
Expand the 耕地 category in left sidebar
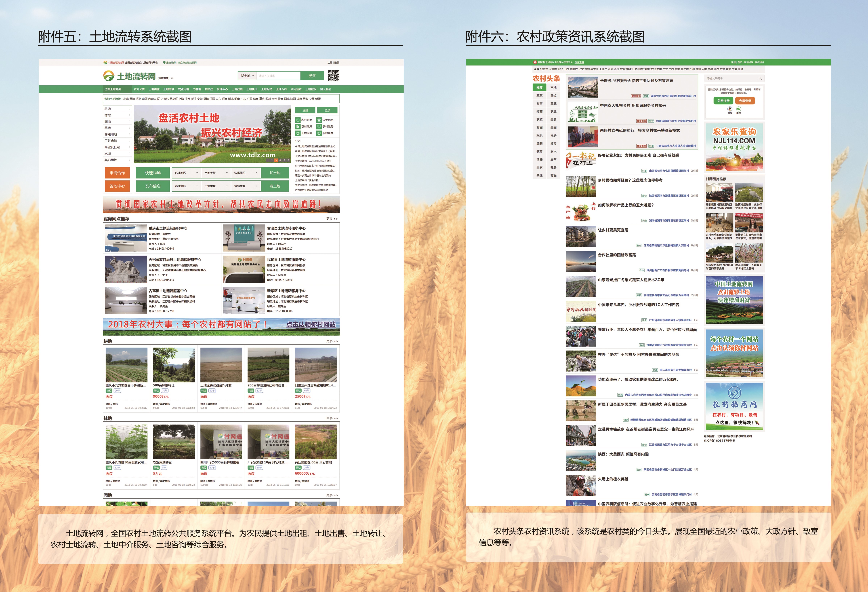pyautogui.click(x=117, y=109)
